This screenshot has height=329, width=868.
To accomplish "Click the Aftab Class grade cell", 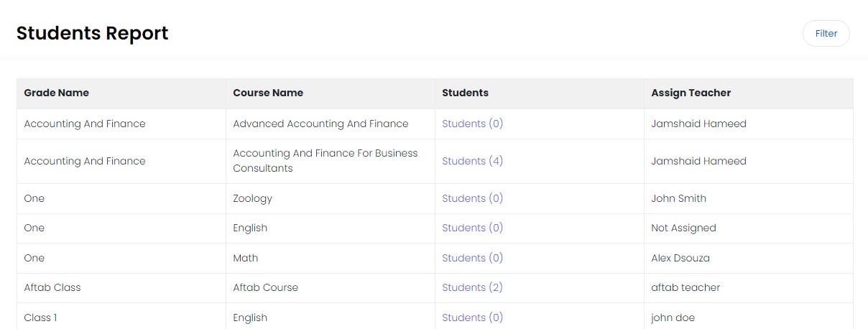I will coord(52,287).
